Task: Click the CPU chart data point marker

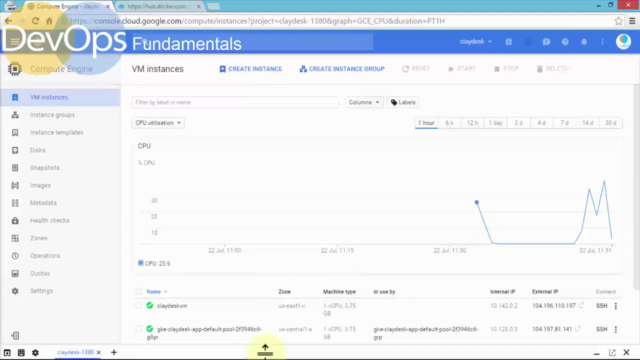Action: point(476,202)
